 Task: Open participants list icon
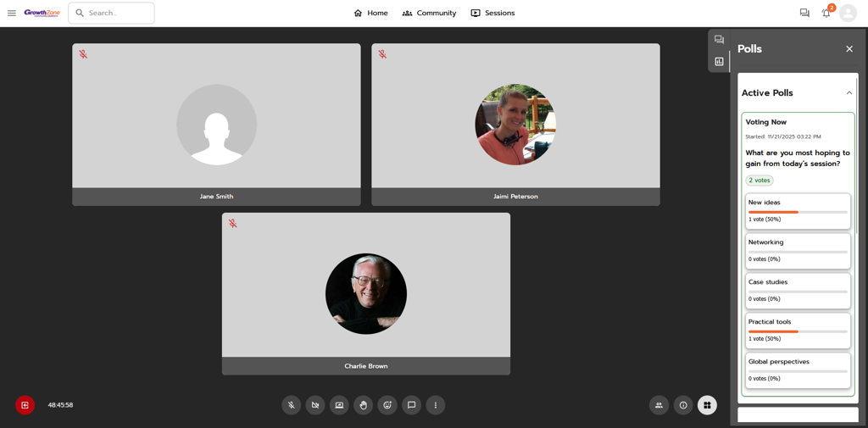[659, 405]
